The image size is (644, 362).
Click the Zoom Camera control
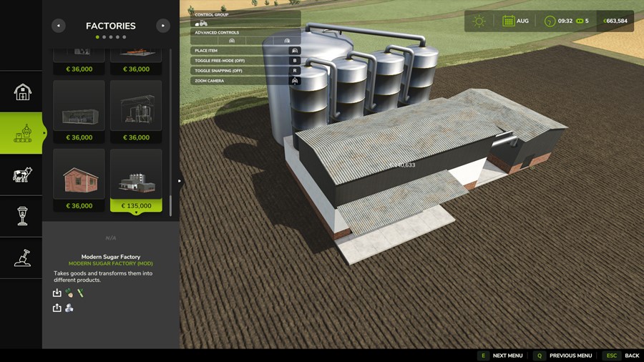pyautogui.click(x=245, y=81)
